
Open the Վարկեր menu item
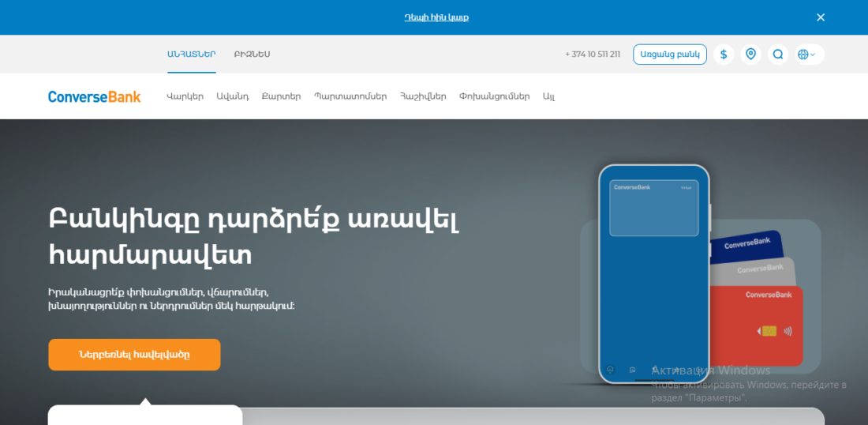click(185, 96)
